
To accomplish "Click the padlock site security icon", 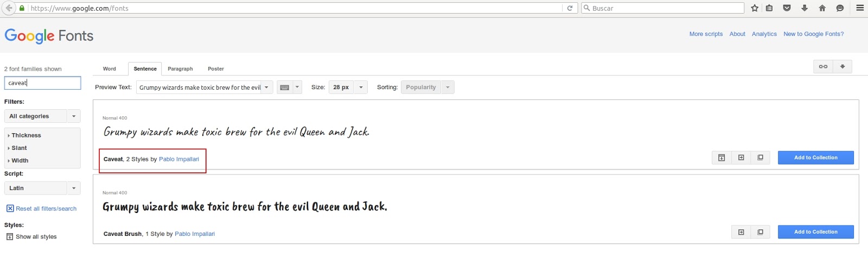I will point(22,8).
